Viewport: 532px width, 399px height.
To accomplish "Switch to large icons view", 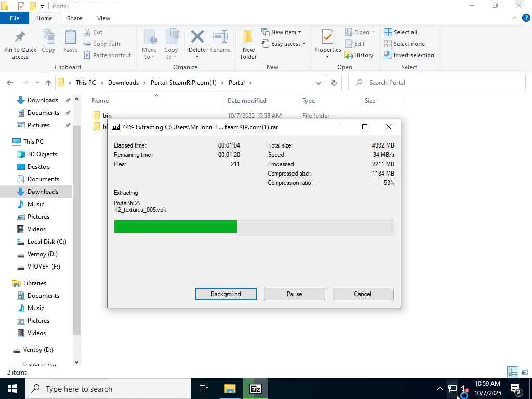I will pyautogui.click(x=525, y=372).
